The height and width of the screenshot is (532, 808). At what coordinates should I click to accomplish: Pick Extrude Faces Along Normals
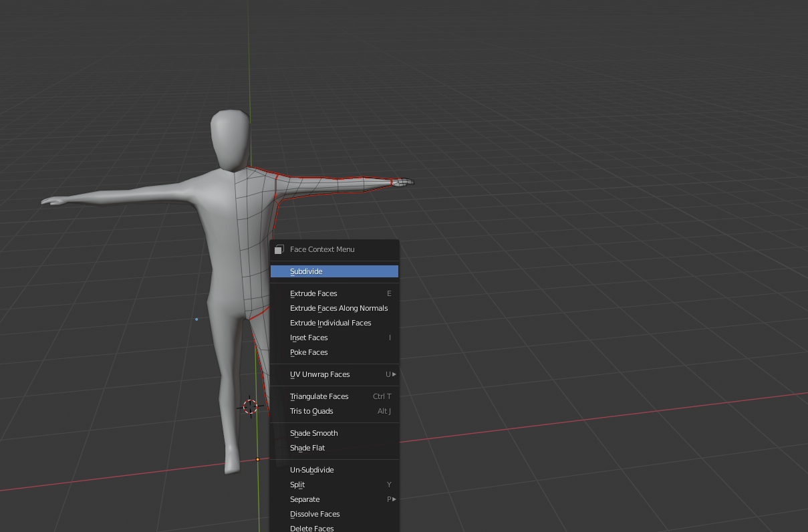coord(334,308)
